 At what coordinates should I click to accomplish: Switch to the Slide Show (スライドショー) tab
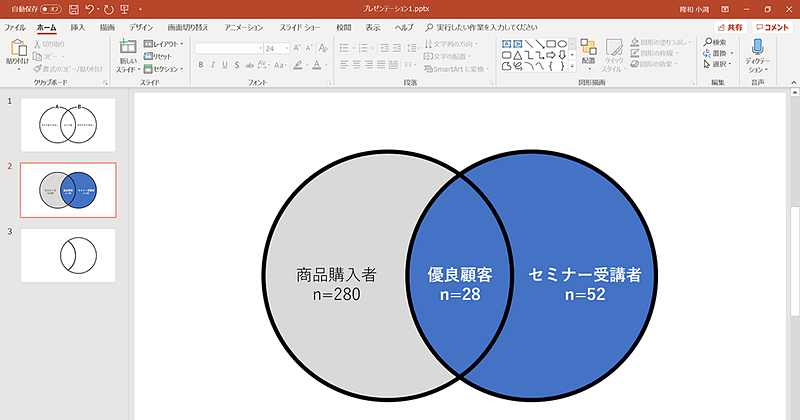(300, 28)
